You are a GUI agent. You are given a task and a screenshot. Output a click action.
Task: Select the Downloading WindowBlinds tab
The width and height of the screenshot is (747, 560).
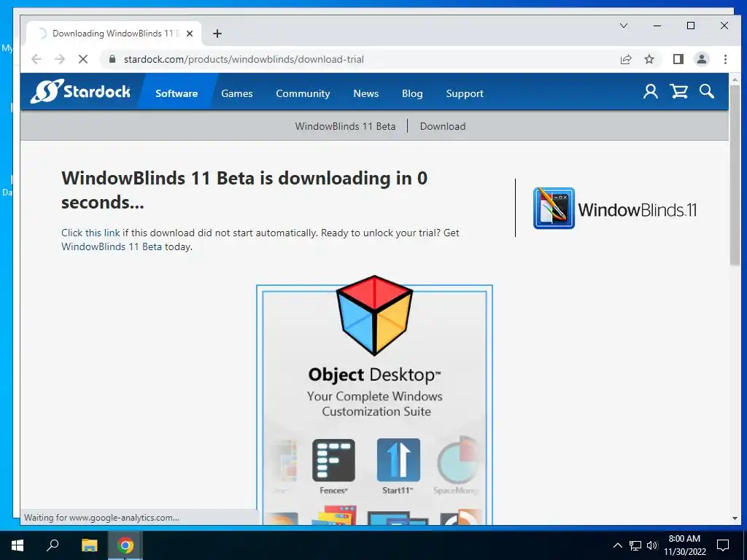point(113,34)
